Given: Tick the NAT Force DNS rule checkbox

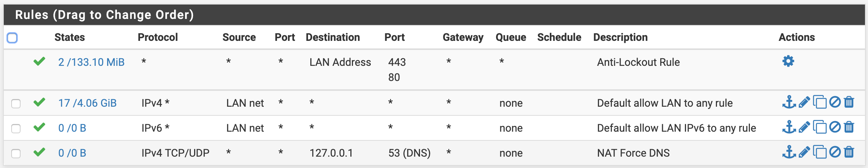Looking at the screenshot, I should pyautogui.click(x=16, y=153).
